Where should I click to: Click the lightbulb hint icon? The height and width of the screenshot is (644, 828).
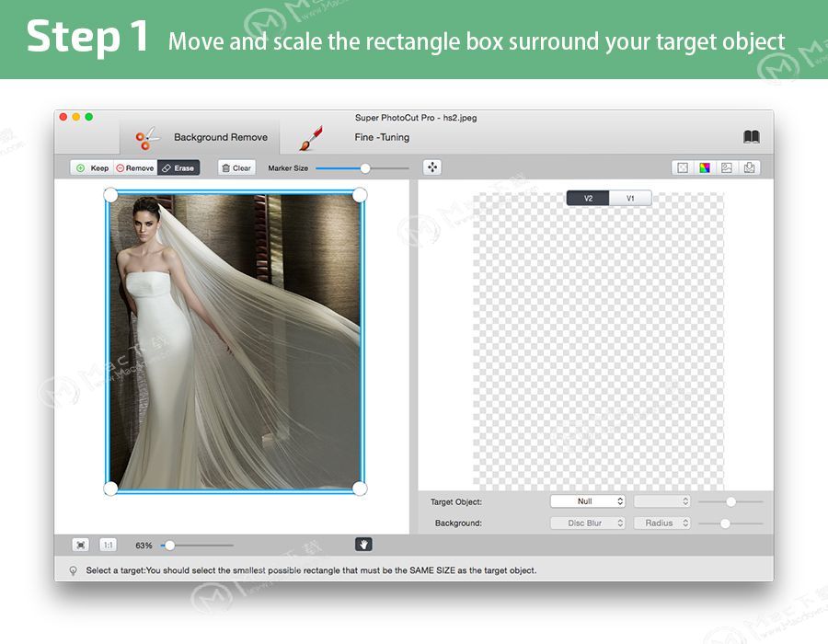click(x=73, y=570)
